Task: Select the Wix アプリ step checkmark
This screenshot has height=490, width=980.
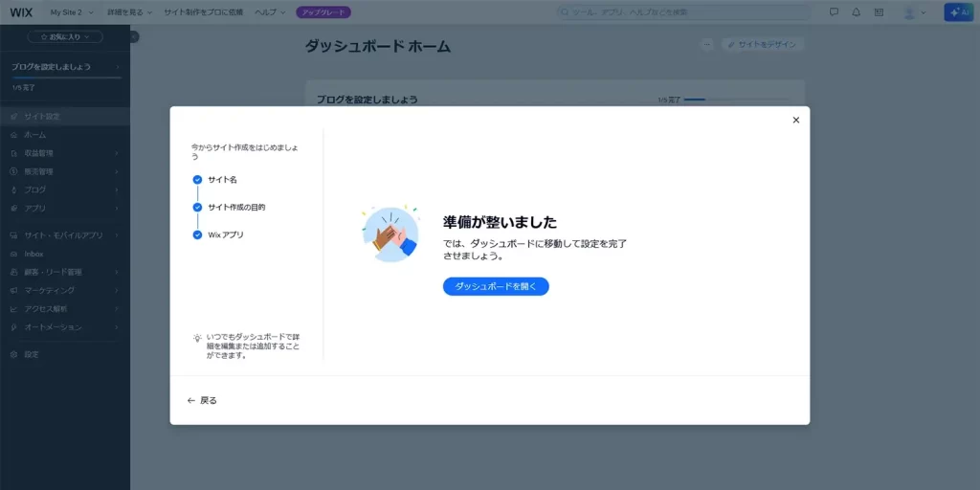Action: 197,234
